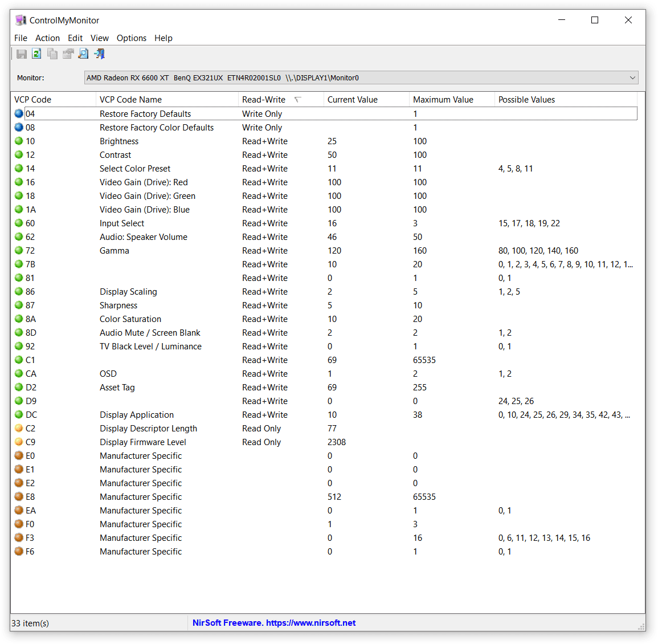This screenshot has width=658, height=644.
Task: Click the Properties toolbar icon
Action: point(68,54)
